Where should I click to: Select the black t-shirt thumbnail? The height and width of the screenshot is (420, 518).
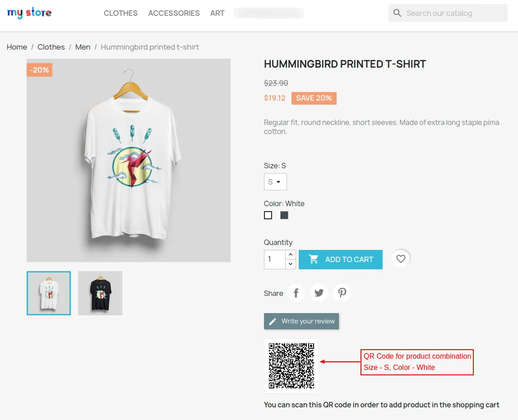100,293
